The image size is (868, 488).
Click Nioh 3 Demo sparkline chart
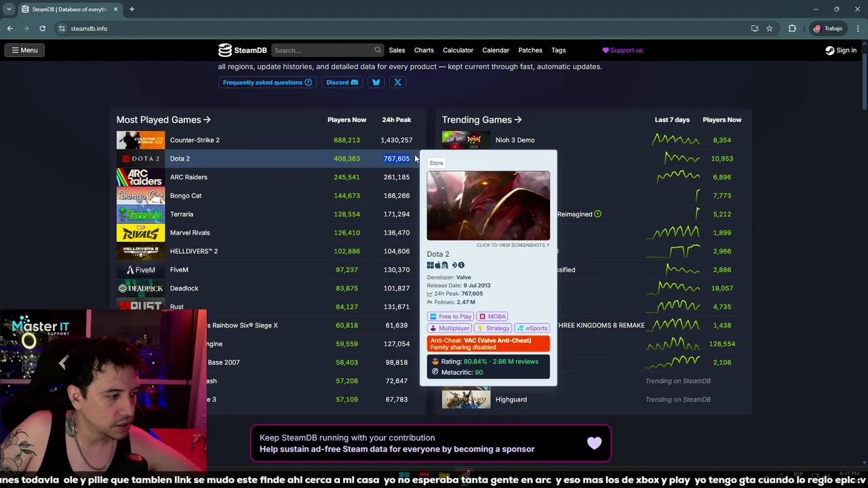675,140
